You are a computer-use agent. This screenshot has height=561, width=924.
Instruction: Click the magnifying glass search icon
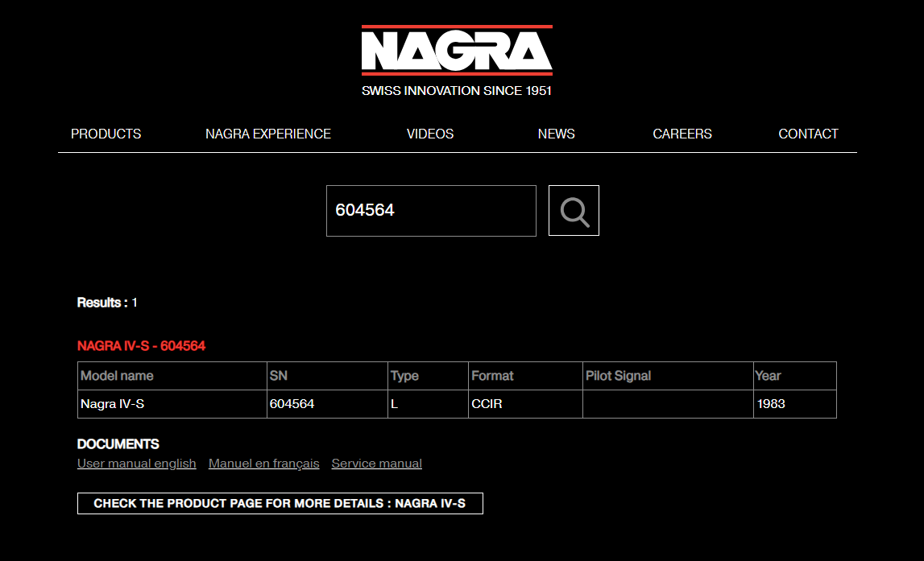tap(574, 211)
